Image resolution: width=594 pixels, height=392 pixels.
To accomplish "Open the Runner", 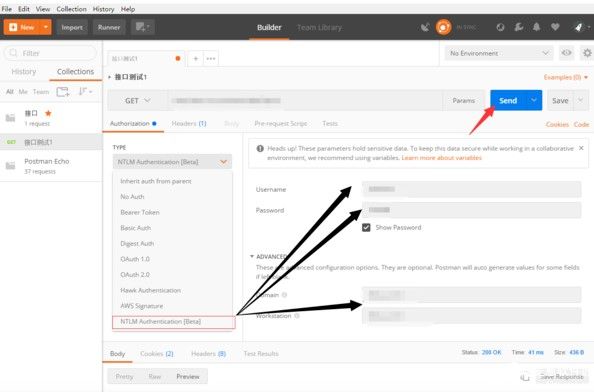I will (x=109, y=27).
